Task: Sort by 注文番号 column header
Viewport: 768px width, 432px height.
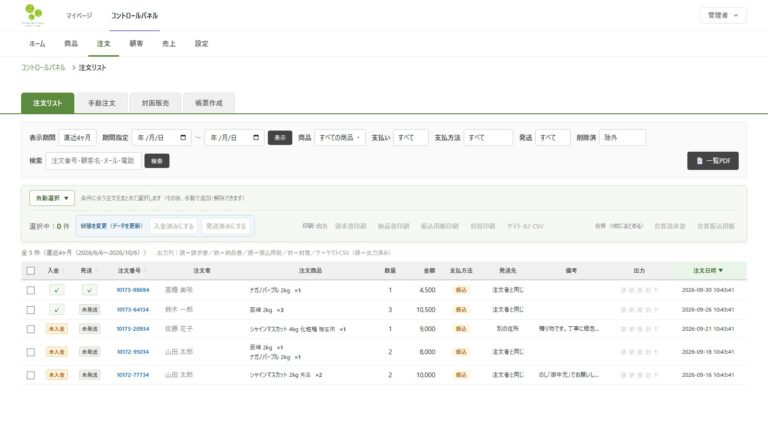Action: click(130, 270)
